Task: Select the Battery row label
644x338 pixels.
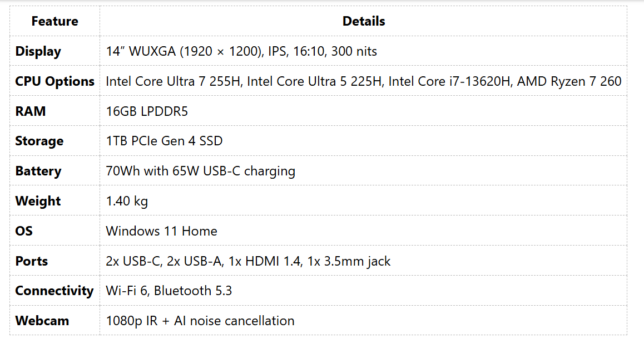Action: [38, 171]
